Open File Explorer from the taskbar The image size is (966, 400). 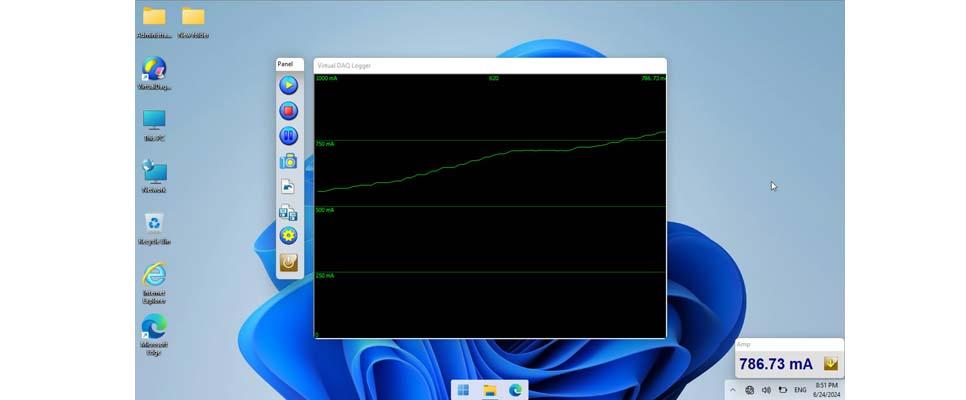coord(490,390)
